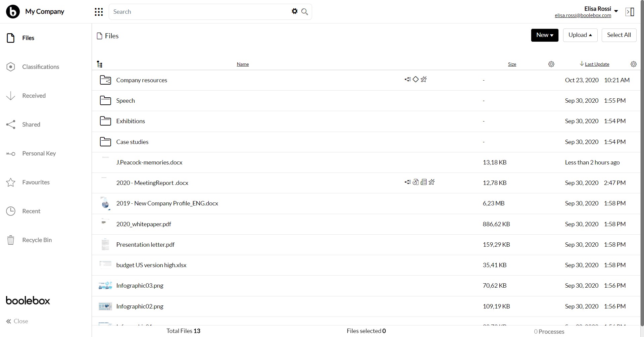Open file versions for 2020 - MeetingReport
Image resolution: width=644 pixels, height=337 pixels.
pos(416,182)
